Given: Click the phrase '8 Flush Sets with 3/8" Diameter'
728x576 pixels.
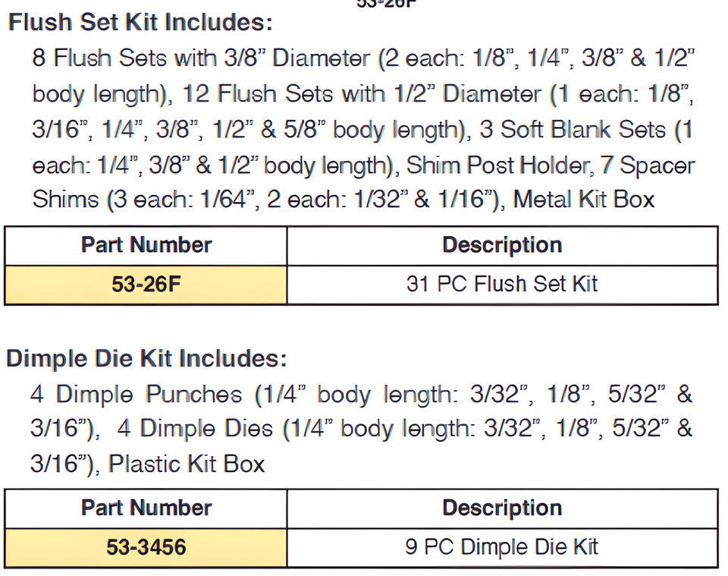Looking at the screenshot, I should pyautogui.click(x=201, y=58).
